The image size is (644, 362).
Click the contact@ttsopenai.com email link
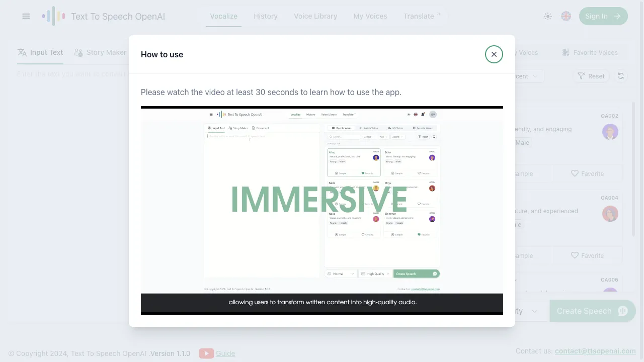pyautogui.click(x=595, y=351)
